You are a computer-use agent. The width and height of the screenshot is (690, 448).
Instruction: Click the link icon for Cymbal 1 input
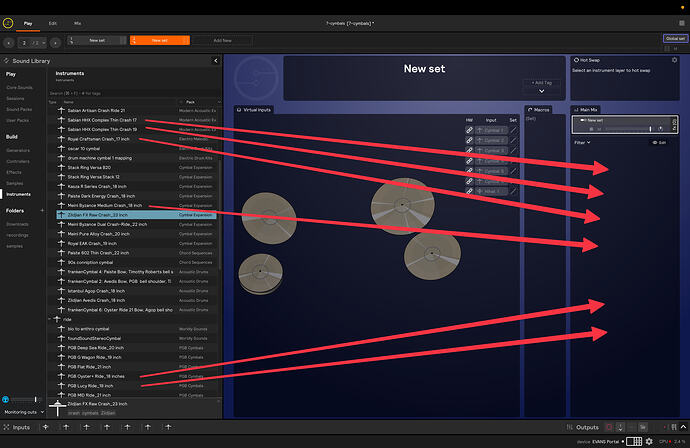(469, 130)
